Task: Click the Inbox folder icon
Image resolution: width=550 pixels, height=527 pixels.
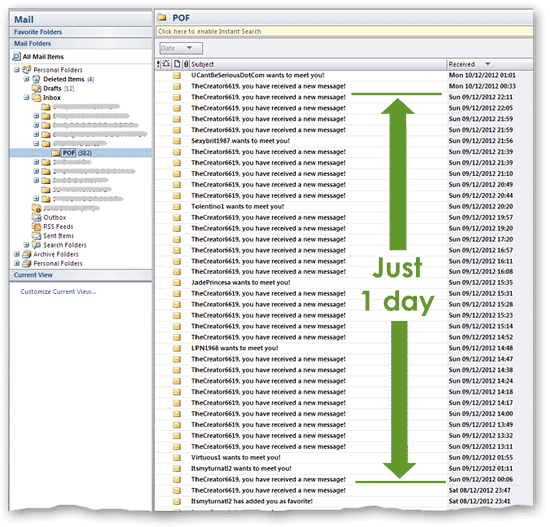Action: pyautogui.click(x=36, y=98)
